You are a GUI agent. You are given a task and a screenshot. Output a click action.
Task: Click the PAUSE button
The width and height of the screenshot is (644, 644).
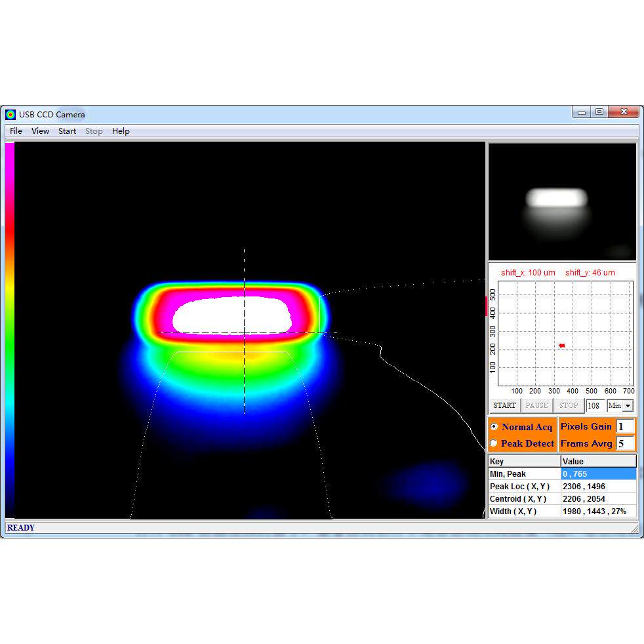[x=536, y=405]
